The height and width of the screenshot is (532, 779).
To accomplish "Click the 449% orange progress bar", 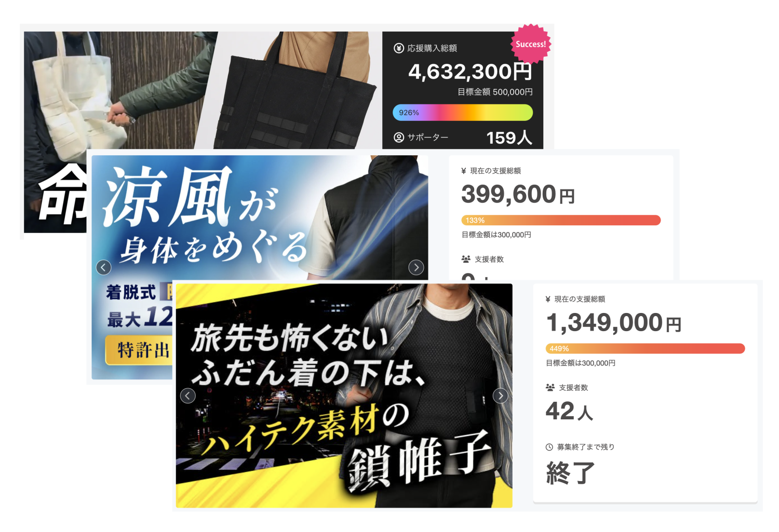I will 645,348.
